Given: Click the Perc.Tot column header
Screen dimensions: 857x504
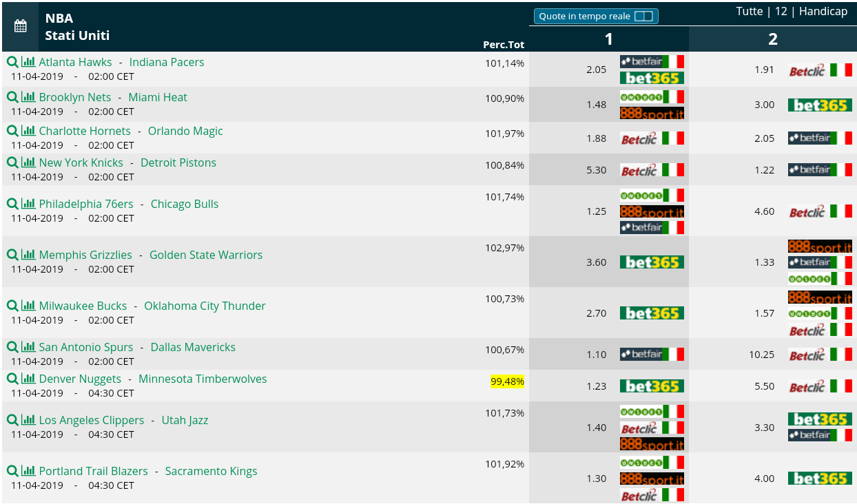Looking at the screenshot, I should click(x=504, y=45).
